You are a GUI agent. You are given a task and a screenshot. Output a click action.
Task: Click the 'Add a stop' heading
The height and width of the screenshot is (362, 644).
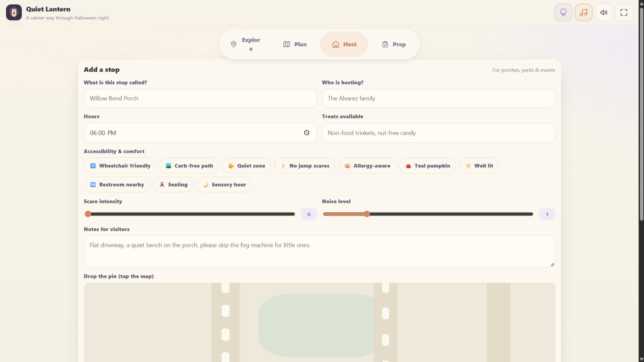pos(102,70)
